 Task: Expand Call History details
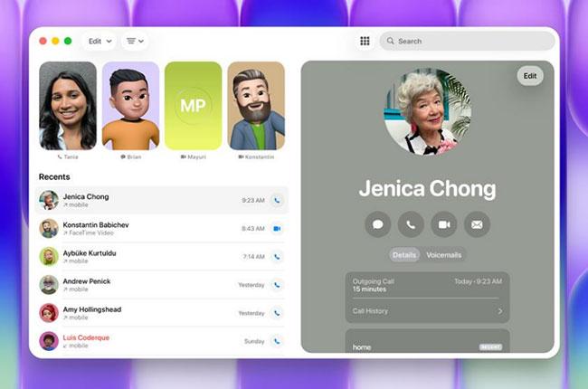pyautogui.click(x=427, y=311)
